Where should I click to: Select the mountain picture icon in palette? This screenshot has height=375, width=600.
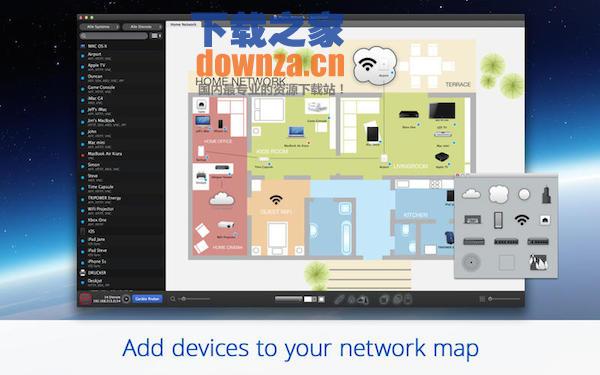click(x=538, y=262)
